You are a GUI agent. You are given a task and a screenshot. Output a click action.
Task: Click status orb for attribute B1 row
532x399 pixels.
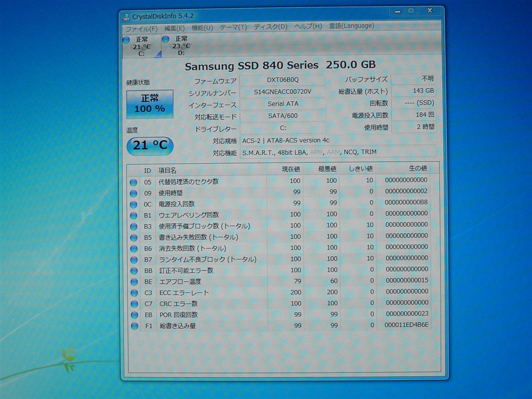pyautogui.click(x=134, y=215)
